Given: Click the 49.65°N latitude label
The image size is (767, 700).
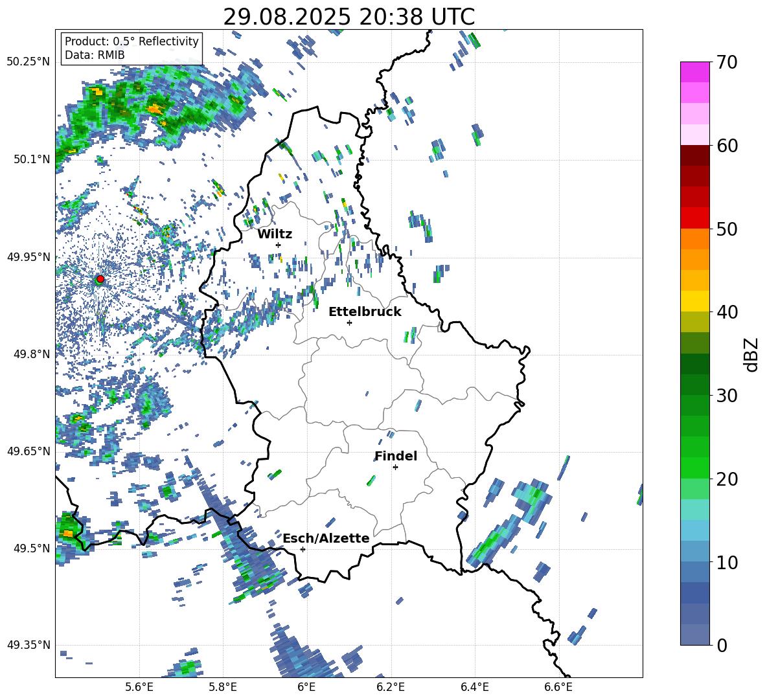Looking at the screenshot, I should pyautogui.click(x=29, y=451).
